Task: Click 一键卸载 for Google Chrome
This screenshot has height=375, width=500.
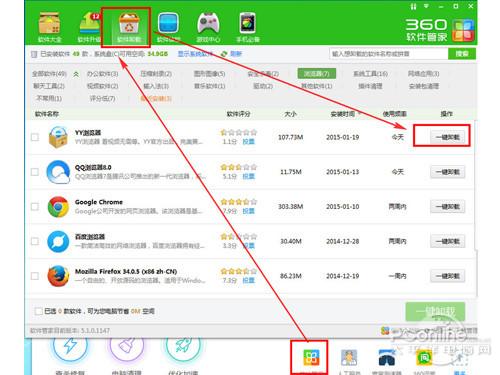Action: (448, 207)
